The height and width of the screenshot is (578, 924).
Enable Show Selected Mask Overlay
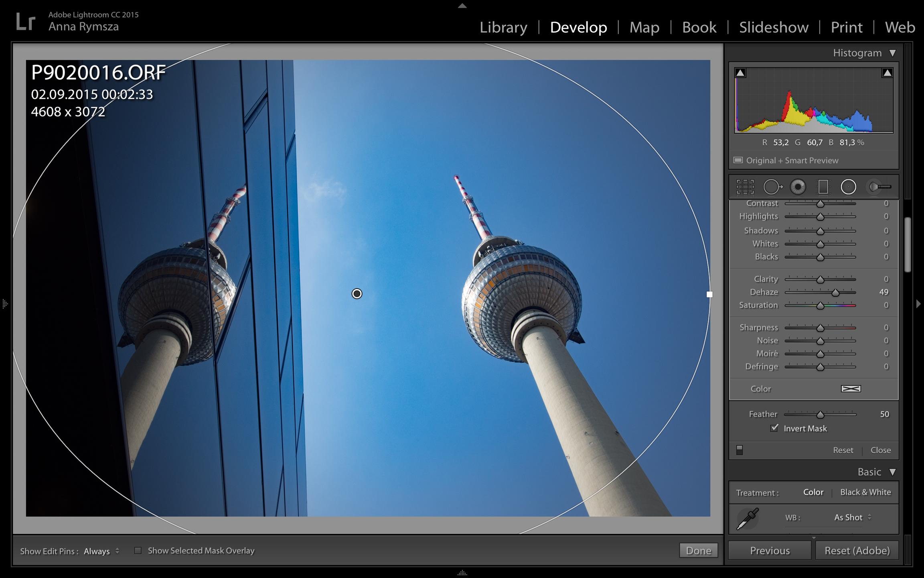[138, 550]
